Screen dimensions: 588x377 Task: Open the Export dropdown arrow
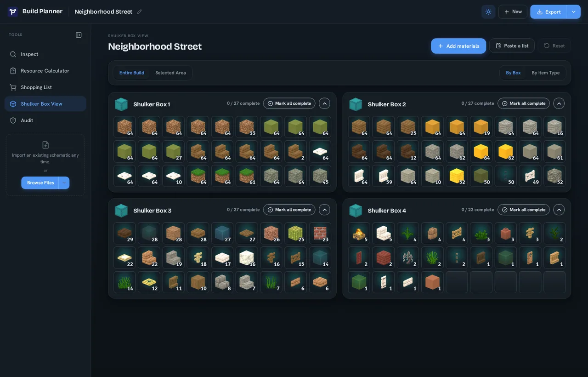pyautogui.click(x=573, y=11)
